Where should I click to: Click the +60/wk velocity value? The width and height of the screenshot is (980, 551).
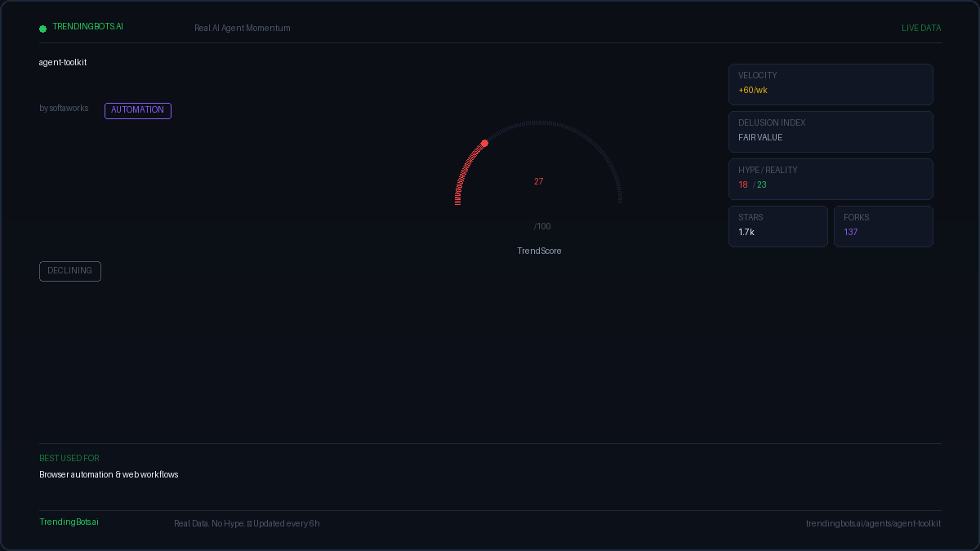click(753, 91)
